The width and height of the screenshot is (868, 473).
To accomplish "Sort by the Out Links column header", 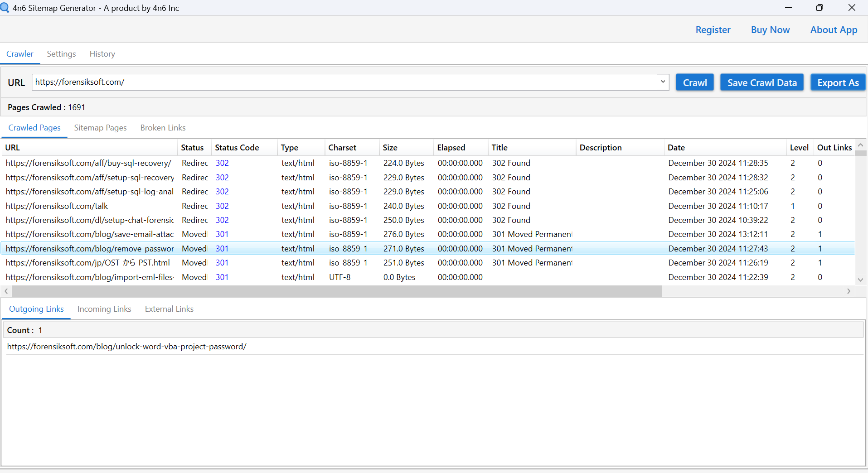I will point(834,148).
